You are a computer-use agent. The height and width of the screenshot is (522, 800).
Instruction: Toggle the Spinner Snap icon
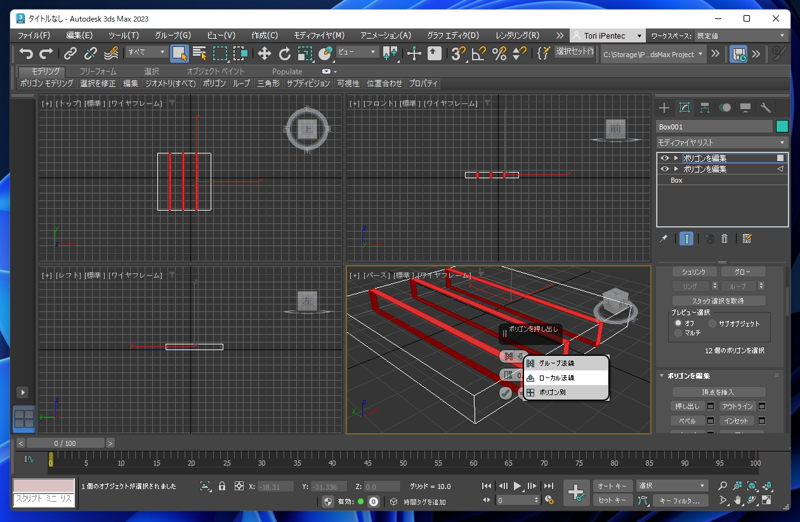tap(519, 53)
